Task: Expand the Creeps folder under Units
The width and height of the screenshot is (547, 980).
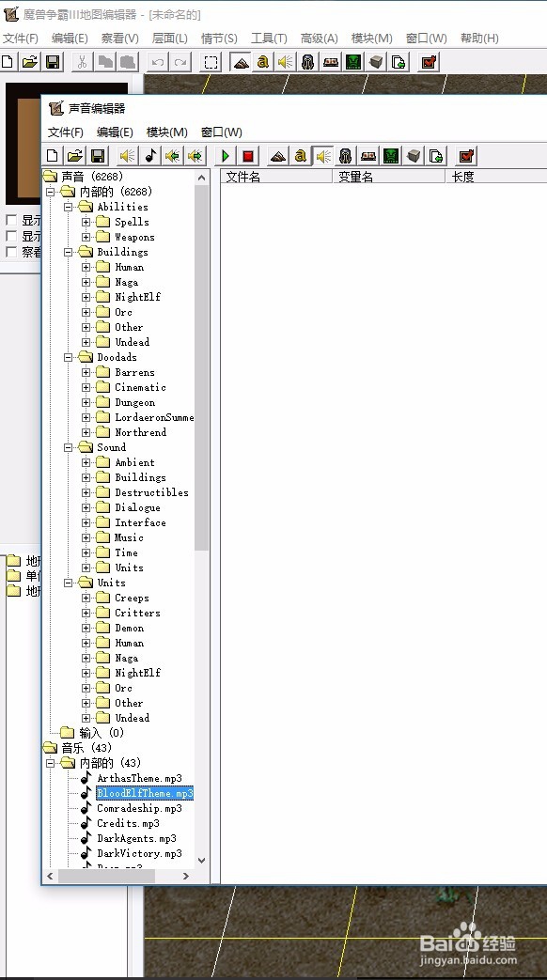Action: point(86,599)
